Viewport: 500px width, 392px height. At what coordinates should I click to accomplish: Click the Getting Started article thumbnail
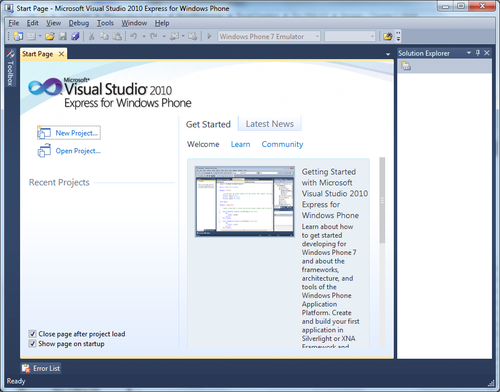[245, 201]
